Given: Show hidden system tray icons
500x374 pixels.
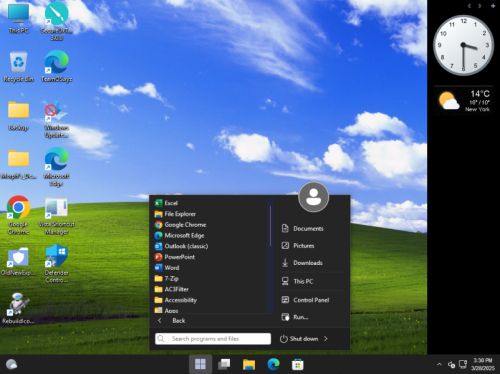Looking at the screenshot, I should click(439, 364).
